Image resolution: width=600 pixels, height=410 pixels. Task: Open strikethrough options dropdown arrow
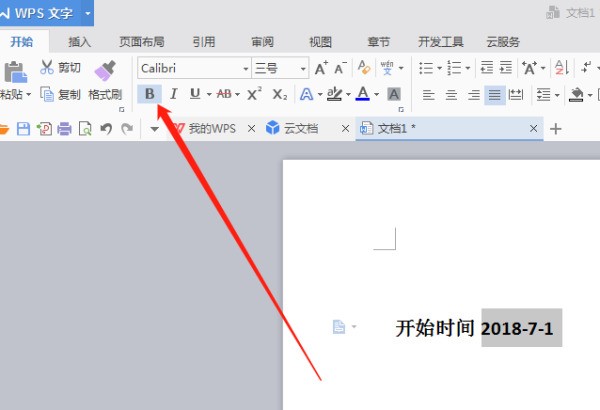pyautogui.click(x=237, y=94)
